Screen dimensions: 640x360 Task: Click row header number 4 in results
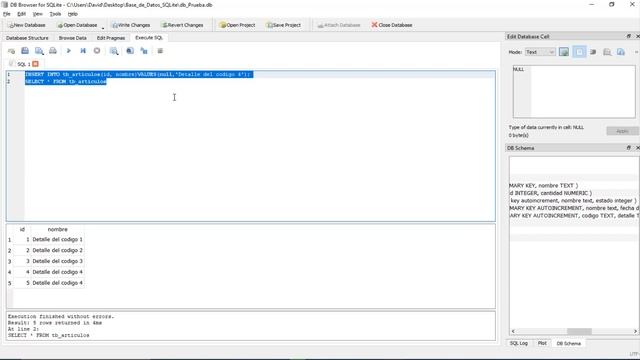click(x=9, y=272)
